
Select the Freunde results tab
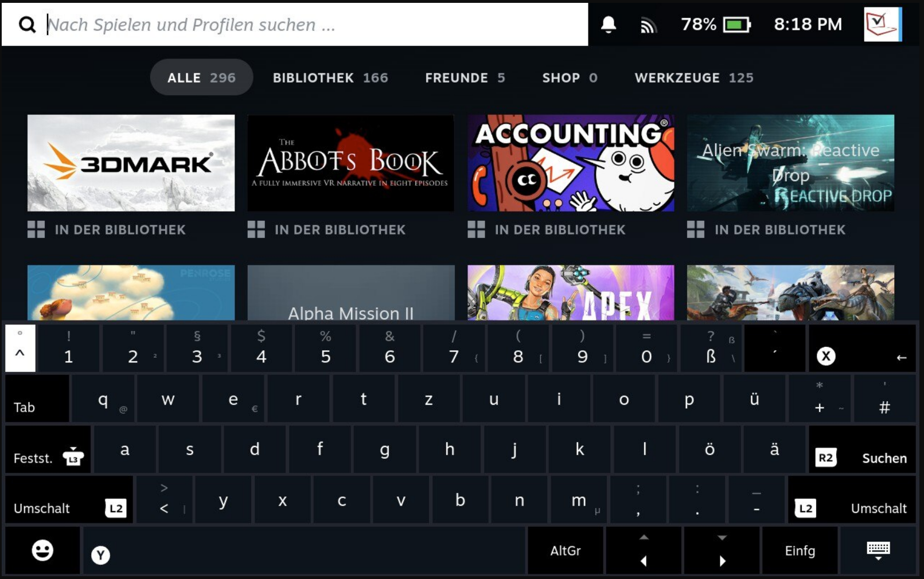point(465,78)
